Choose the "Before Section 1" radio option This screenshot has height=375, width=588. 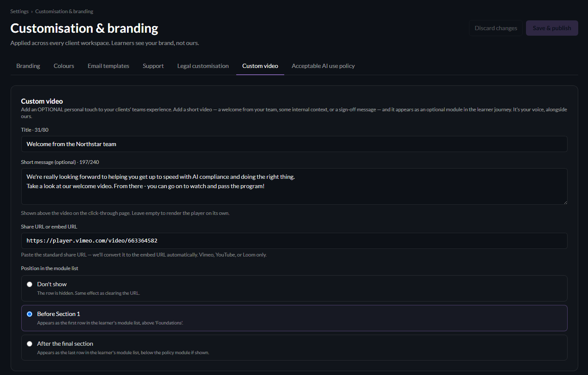pyautogui.click(x=30, y=314)
